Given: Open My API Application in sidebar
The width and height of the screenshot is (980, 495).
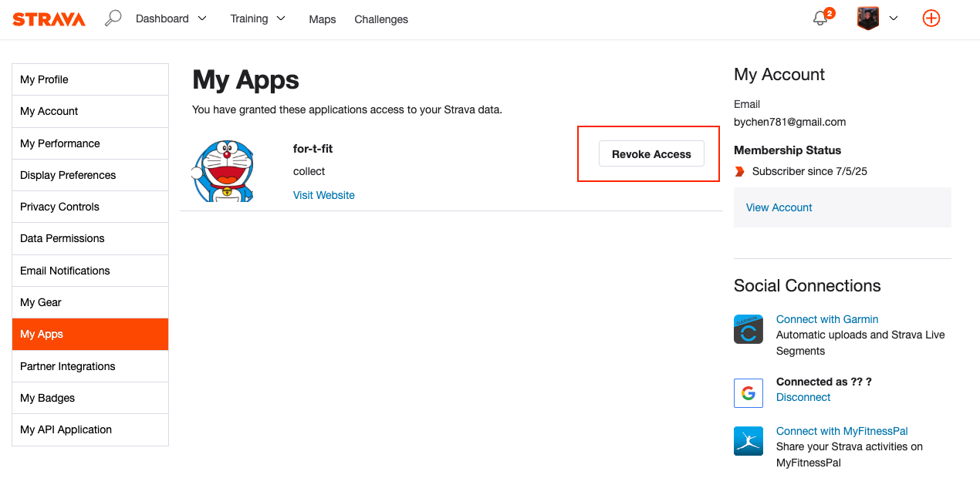Looking at the screenshot, I should (90, 429).
